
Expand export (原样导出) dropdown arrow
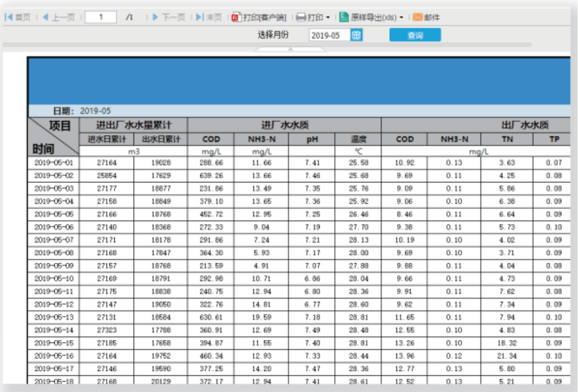coord(401,17)
